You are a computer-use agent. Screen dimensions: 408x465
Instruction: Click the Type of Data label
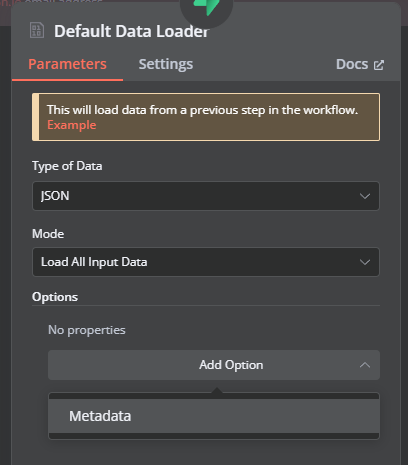coord(67,166)
